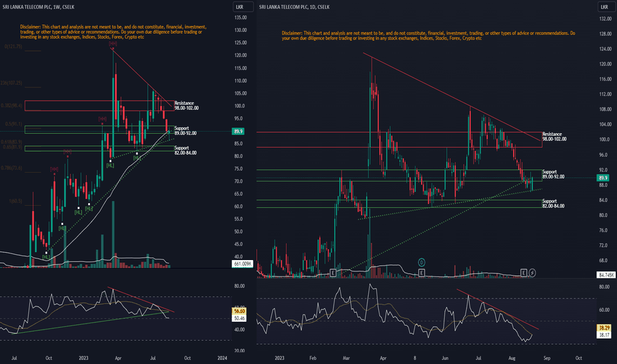Click the earnings E marker below the D icon

[422, 273]
